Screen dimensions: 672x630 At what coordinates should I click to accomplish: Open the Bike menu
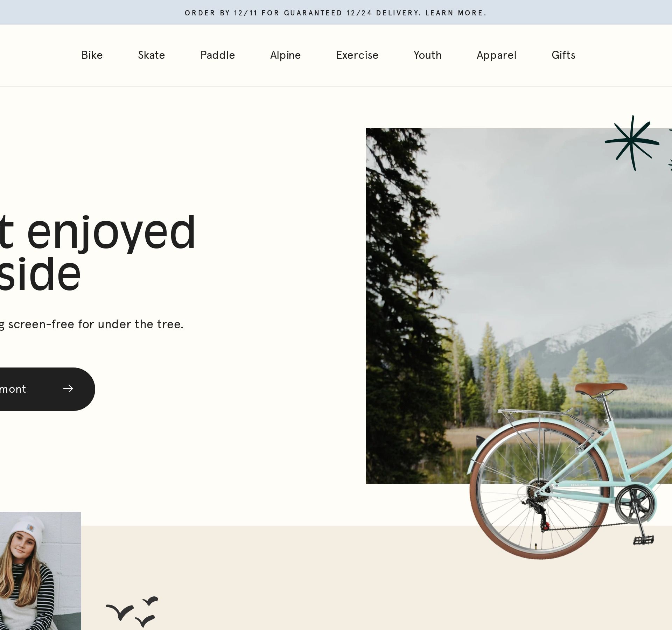point(92,55)
